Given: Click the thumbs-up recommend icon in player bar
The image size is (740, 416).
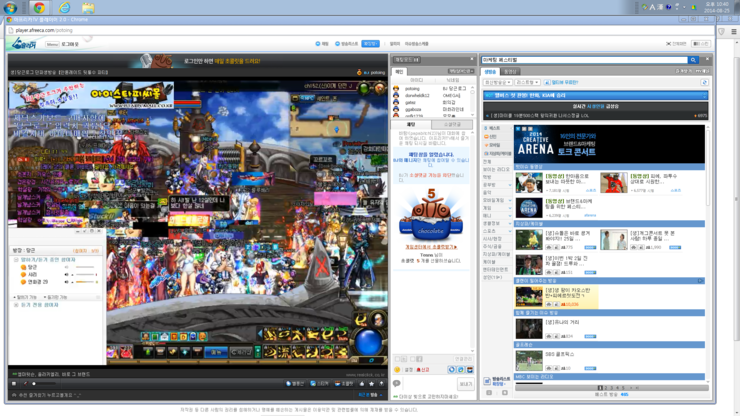Looking at the screenshot, I should (362, 384).
